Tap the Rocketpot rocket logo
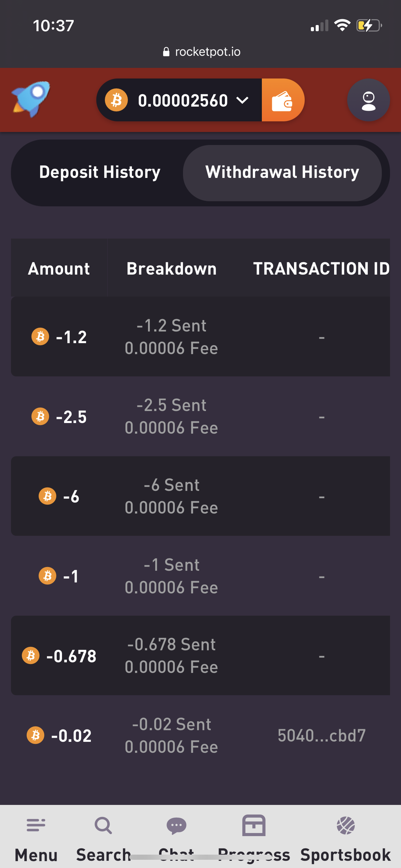Viewport: 401px width, 868px height. 31,99
